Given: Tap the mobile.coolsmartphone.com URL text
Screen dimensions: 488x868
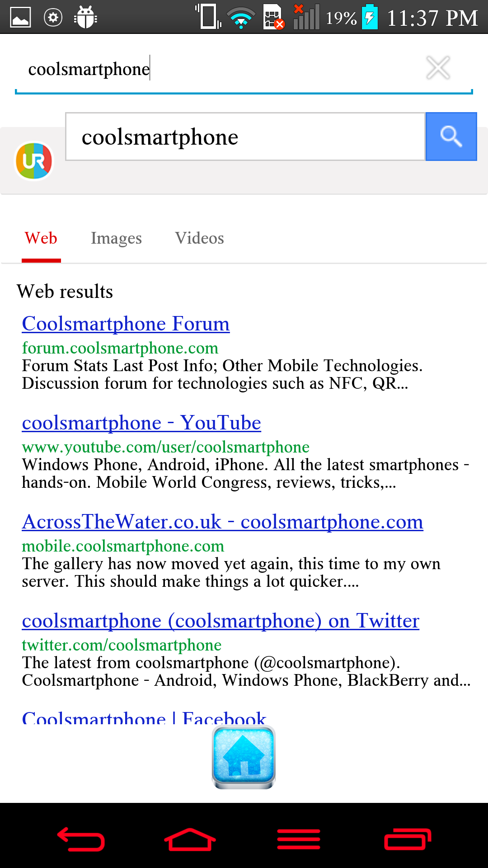Looking at the screenshot, I should pyautogui.click(x=123, y=546).
